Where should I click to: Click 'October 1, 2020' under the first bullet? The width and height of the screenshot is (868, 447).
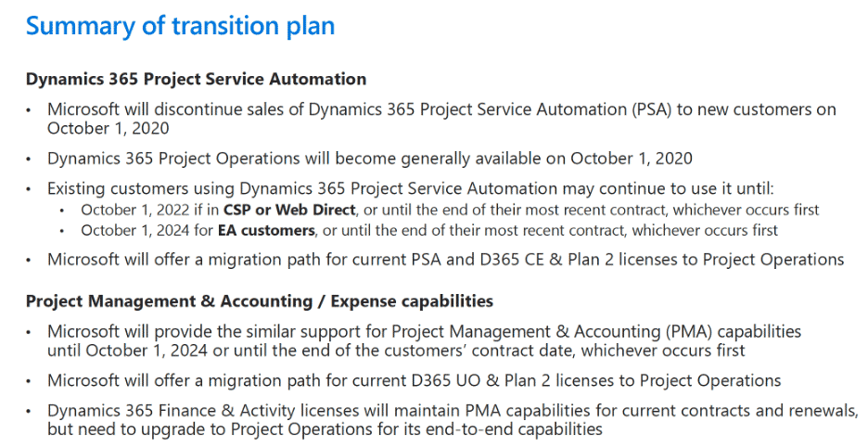click(108, 129)
